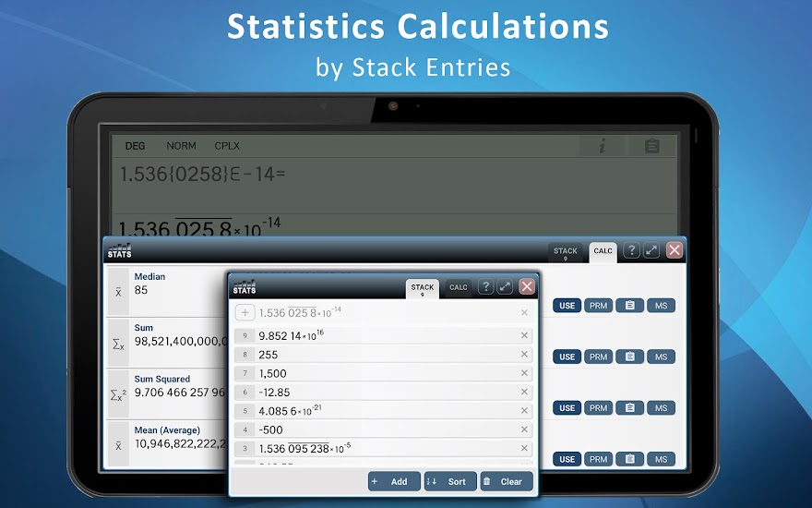
Task: Switch to CALC tab in back window
Action: tap(603, 252)
